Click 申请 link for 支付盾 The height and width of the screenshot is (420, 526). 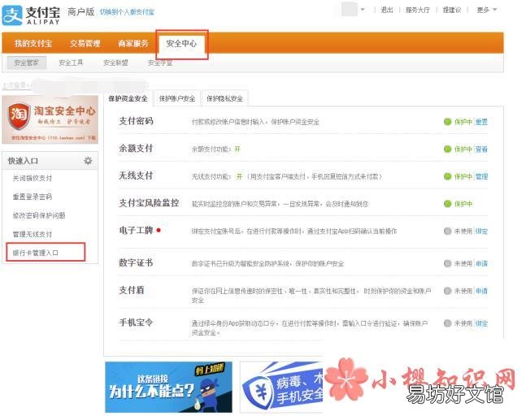coord(481,291)
